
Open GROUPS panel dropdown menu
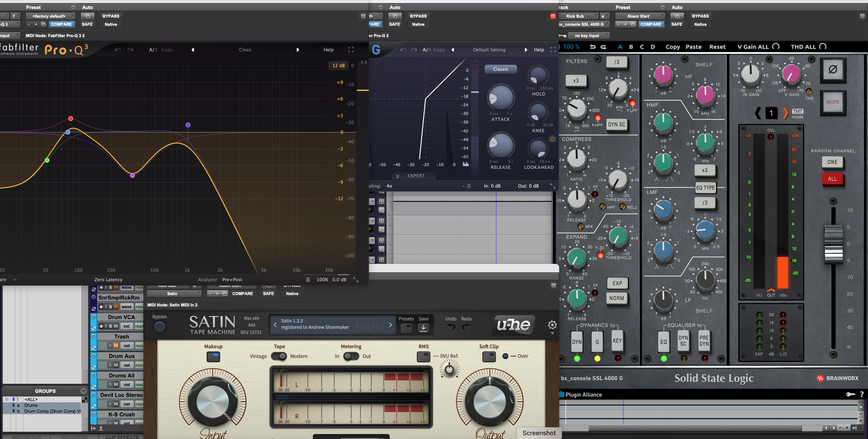click(83, 391)
